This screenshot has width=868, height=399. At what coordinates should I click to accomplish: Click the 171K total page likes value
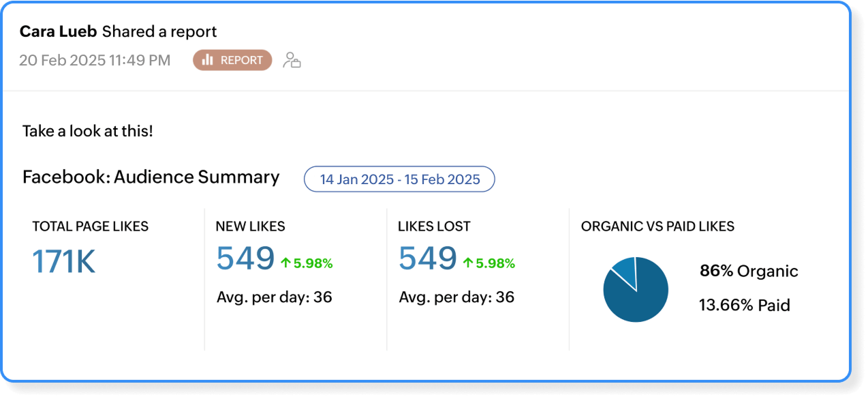pyautogui.click(x=64, y=262)
